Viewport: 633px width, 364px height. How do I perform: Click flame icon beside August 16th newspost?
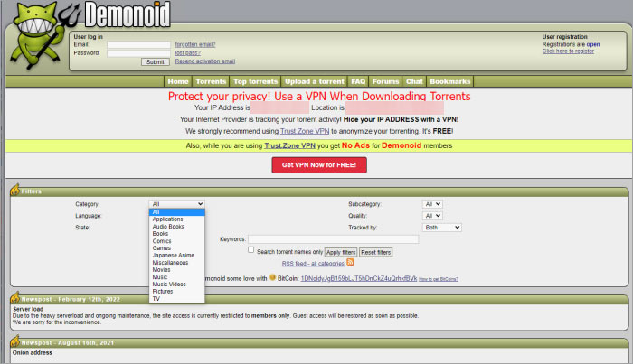pos(15,341)
